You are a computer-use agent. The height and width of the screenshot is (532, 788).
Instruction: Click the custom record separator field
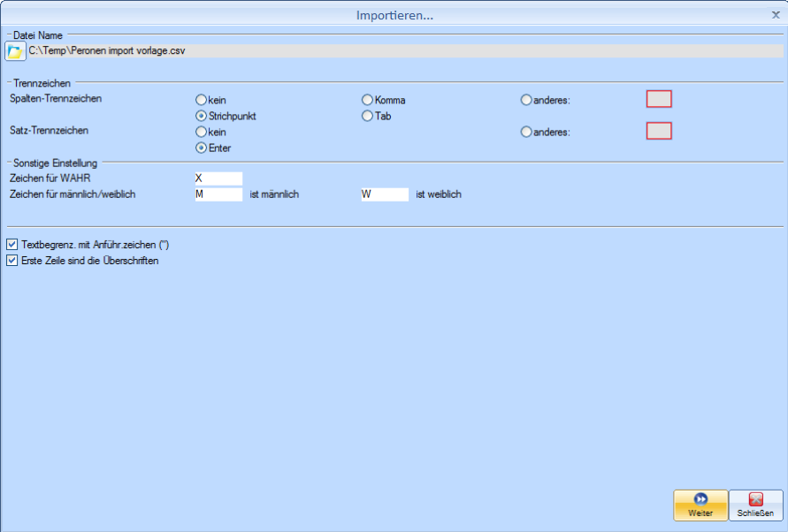[659, 131]
